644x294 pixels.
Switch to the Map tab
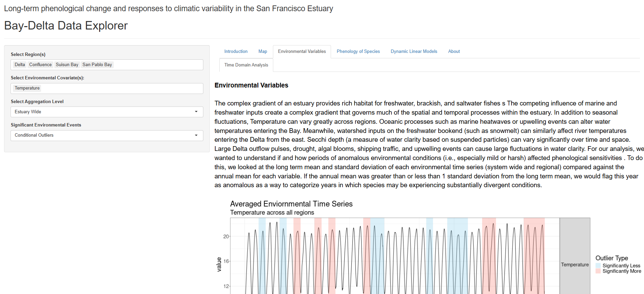(x=262, y=52)
